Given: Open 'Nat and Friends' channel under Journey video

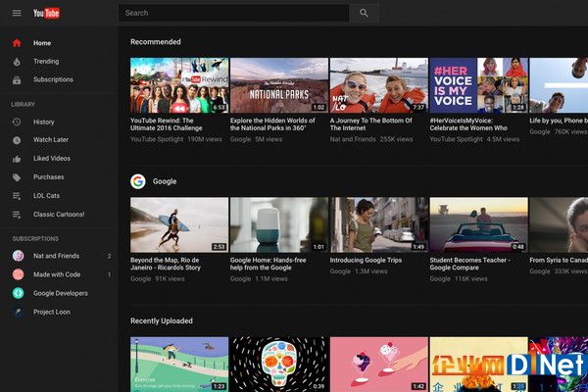Looking at the screenshot, I should [x=353, y=139].
